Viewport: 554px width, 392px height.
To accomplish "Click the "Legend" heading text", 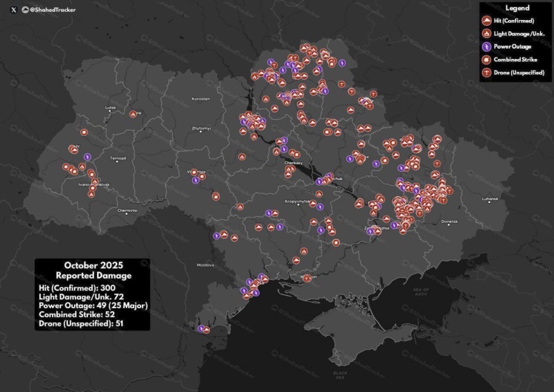I will tap(517, 8).
